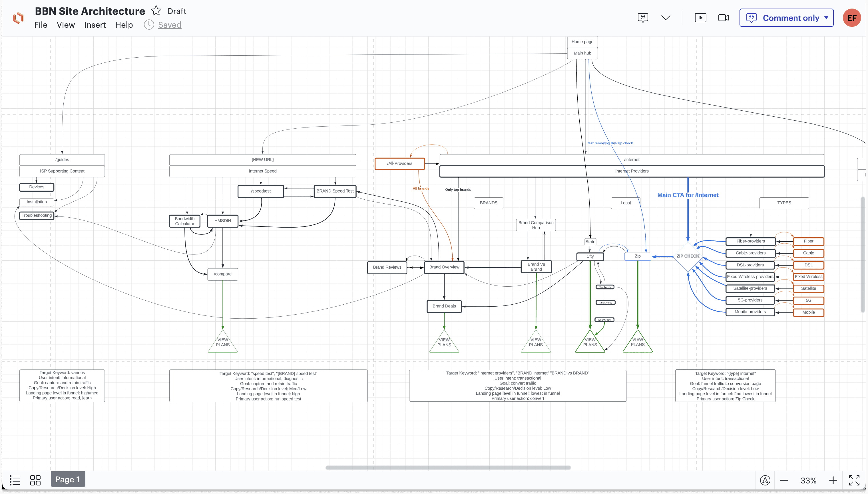Star the BBN Site Architecture document
This screenshot has width=868, height=494.
(x=156, y=11)
